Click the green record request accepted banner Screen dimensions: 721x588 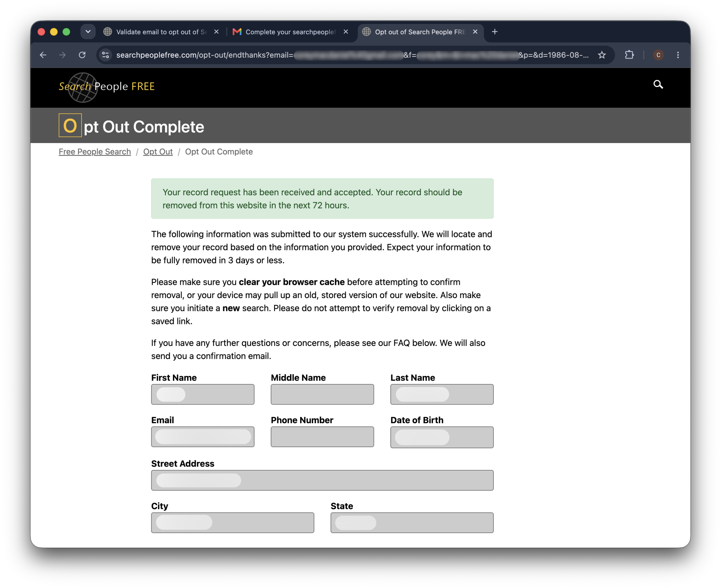pyautogui.click(x=322, y=198)
